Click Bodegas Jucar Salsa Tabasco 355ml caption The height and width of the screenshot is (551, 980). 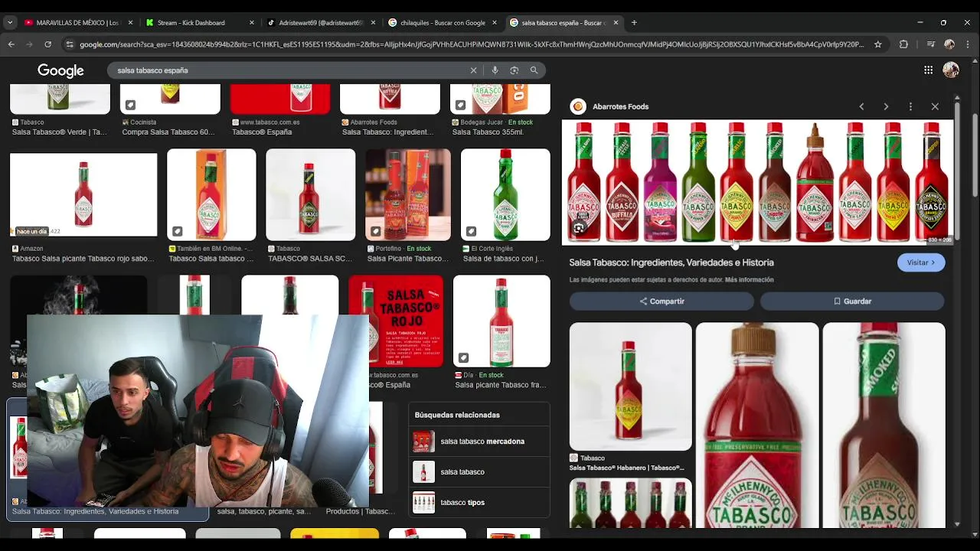[x=488, y=132]
